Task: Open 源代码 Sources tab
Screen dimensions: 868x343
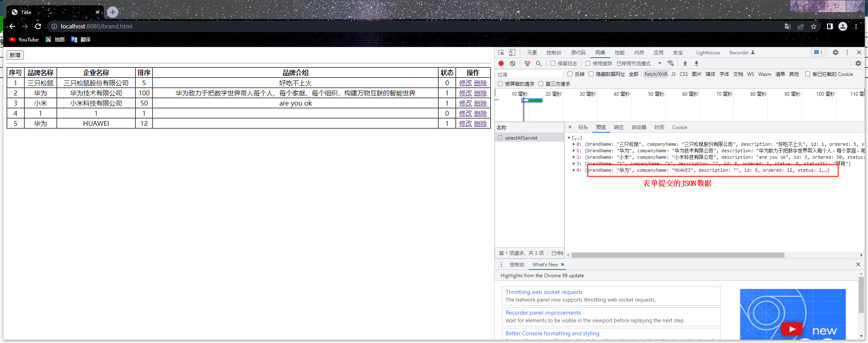Action: tap(578, 53)
